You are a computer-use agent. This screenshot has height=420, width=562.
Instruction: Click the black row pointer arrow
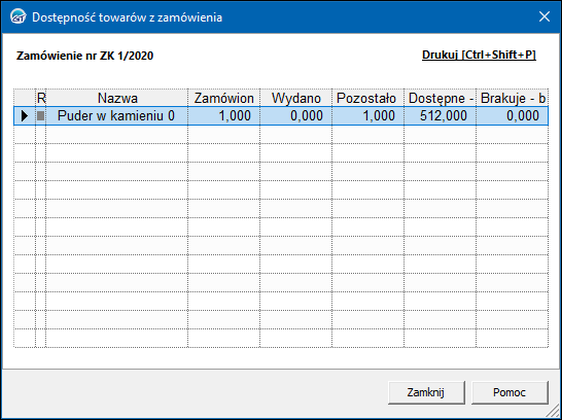pyautogui.click(x=24, y=116)
